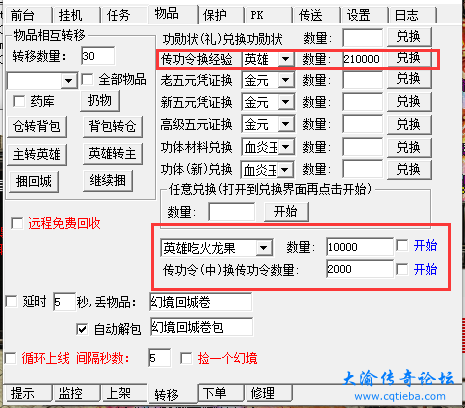Image resolution: width=465 pixels, height=408 pixels.
Task: Click 数量 field for 功体材料兑换
Action: (x=363, y=147)
